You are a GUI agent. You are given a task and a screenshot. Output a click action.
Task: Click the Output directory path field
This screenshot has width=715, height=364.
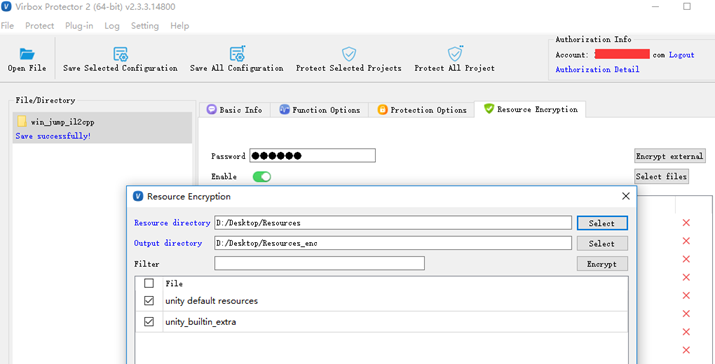point(393,243)
